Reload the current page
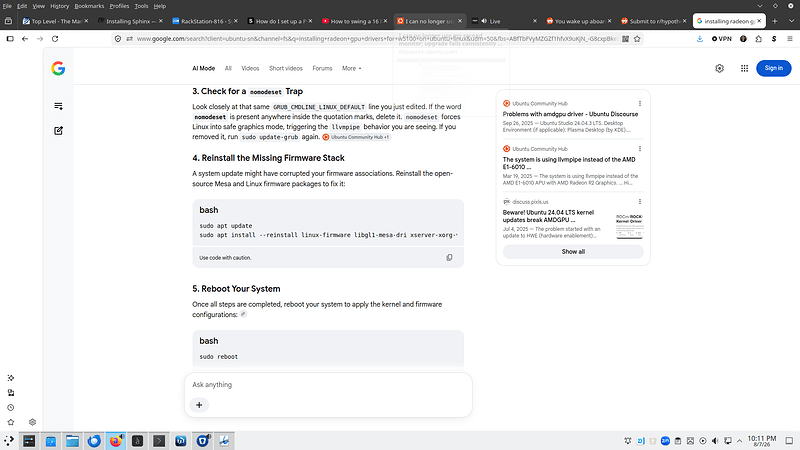This screenshot has height=450, width=800. point(55,39)
